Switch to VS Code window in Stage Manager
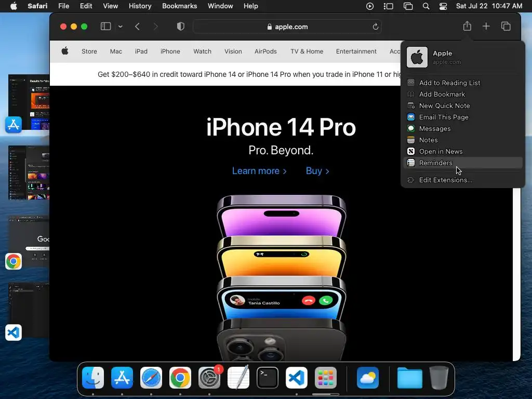This screenshot has width=532, height=399. (x=29, y=310)
